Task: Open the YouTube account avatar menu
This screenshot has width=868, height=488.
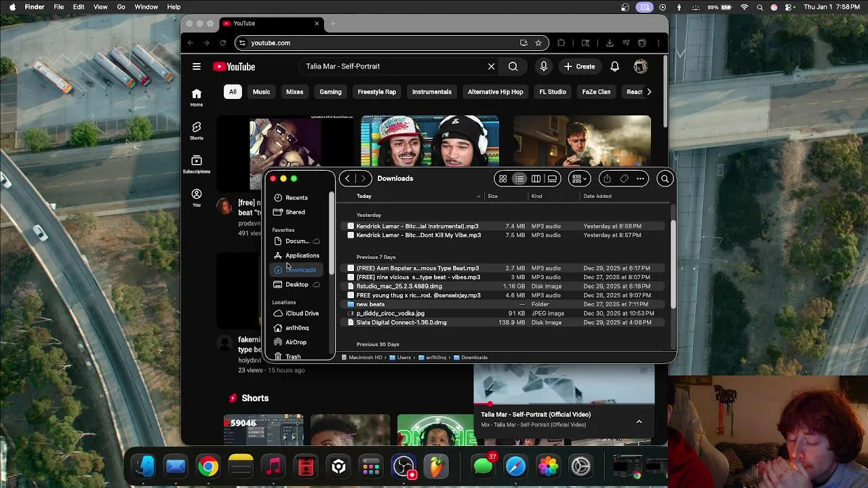Action: coord(640,66)
